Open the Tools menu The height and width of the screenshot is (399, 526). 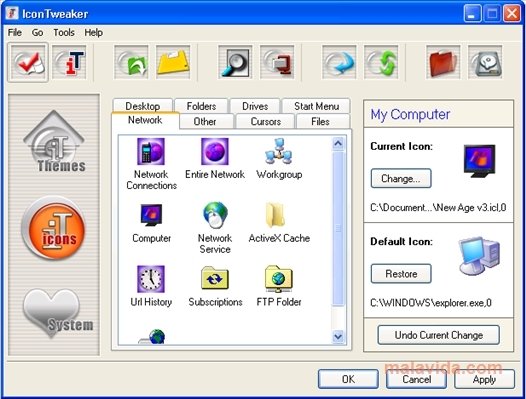(64, 33)
